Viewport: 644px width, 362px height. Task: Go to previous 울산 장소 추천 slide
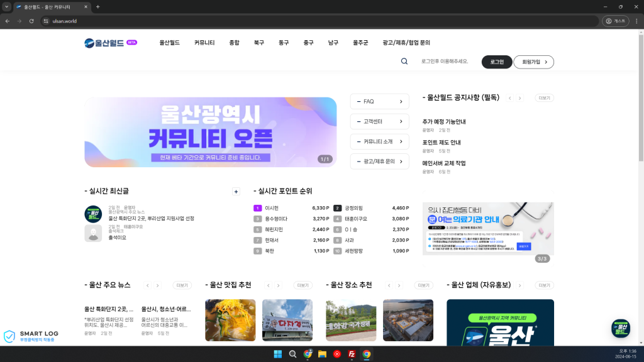389,285
